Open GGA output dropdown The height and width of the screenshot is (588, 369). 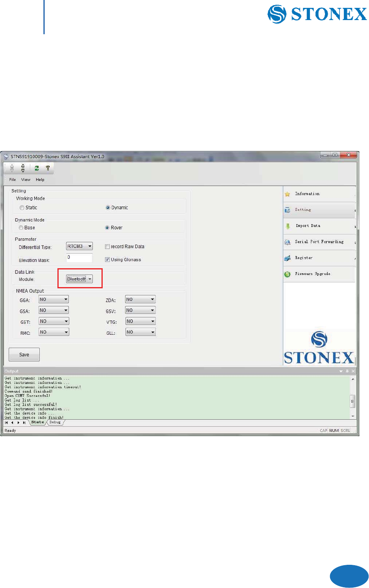[x=54, y=299]
